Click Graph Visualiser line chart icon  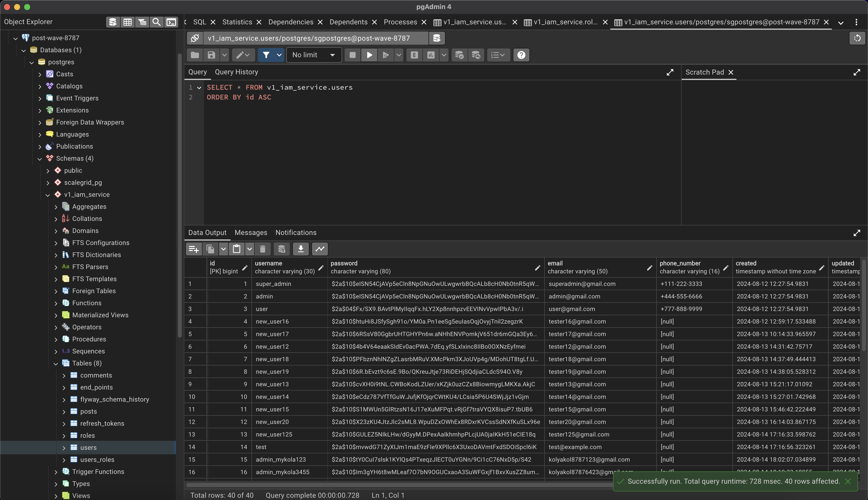tap(320, 249)
